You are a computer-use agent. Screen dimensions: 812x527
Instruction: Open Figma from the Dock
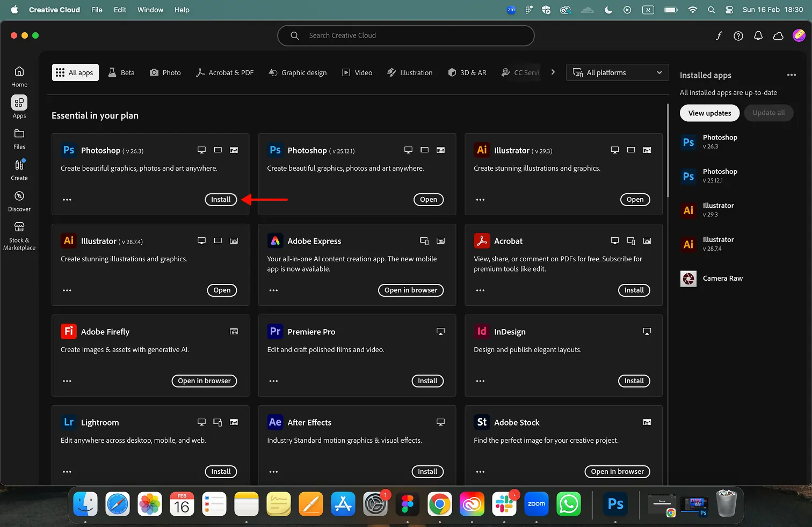[x=407, y=504]
